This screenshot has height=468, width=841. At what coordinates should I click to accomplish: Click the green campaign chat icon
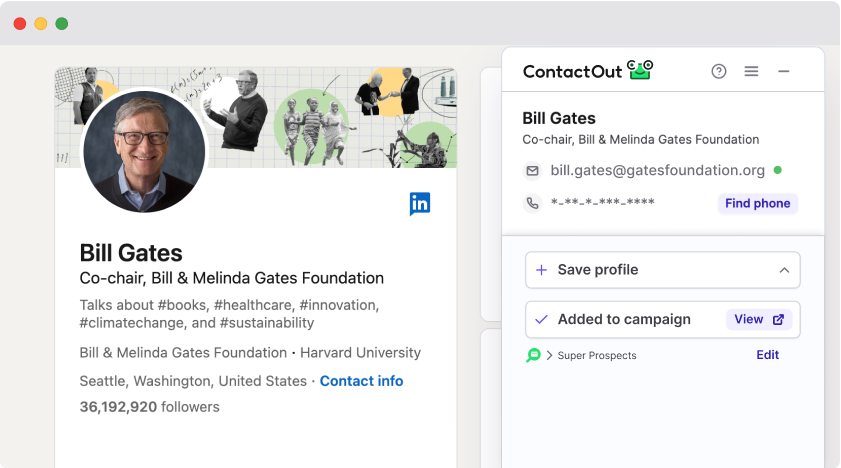click(533, 355)
